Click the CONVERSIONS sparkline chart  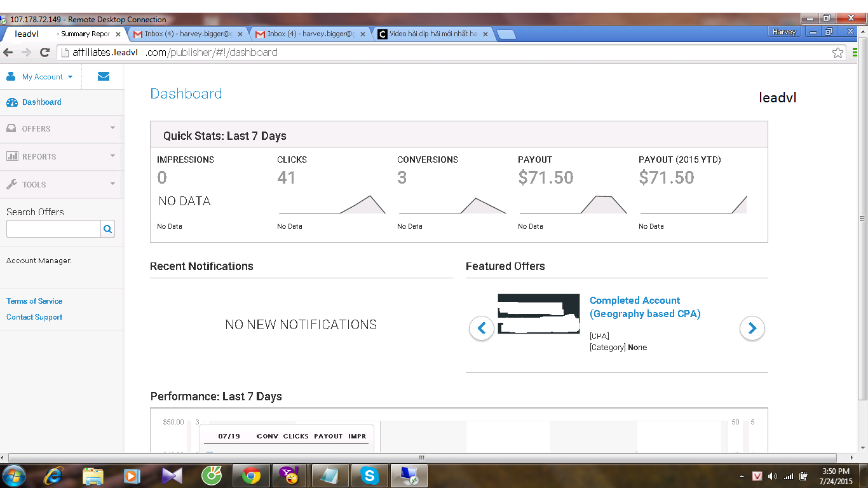tap(452, 205)
